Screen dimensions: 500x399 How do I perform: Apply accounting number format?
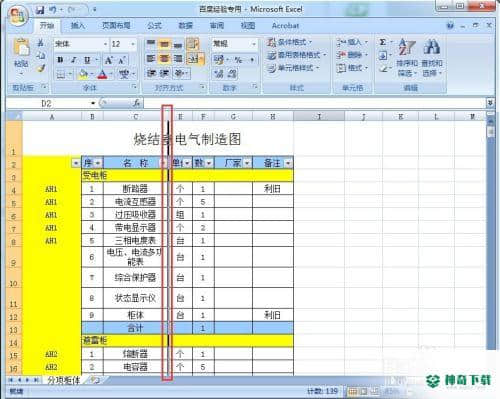(x=219, y=60)
